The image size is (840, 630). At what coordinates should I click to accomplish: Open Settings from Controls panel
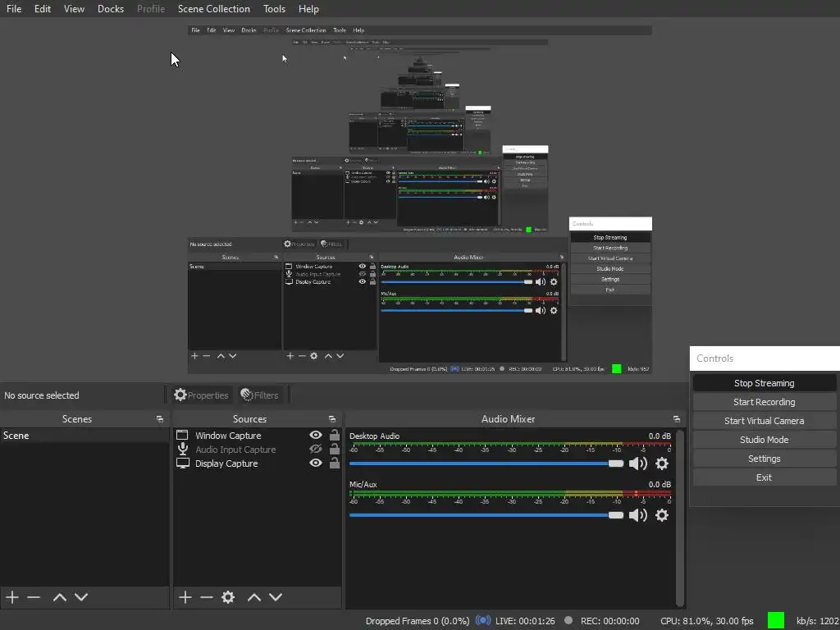click(x=764, y=459)
